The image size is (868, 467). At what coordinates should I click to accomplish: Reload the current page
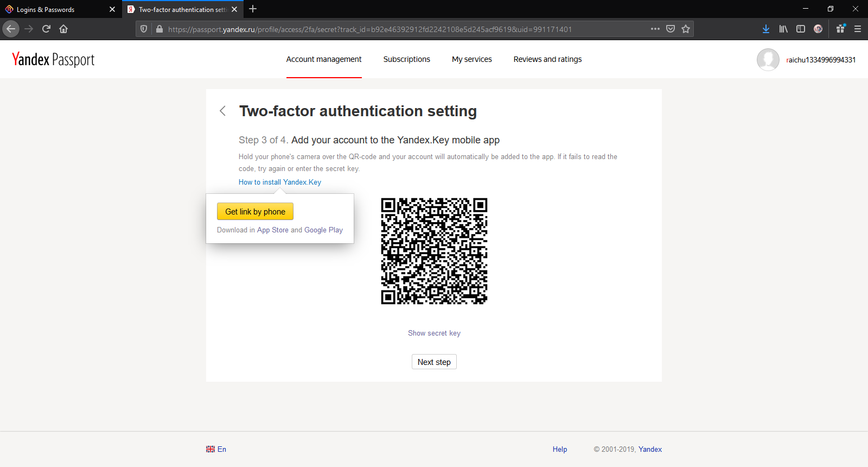46,29
